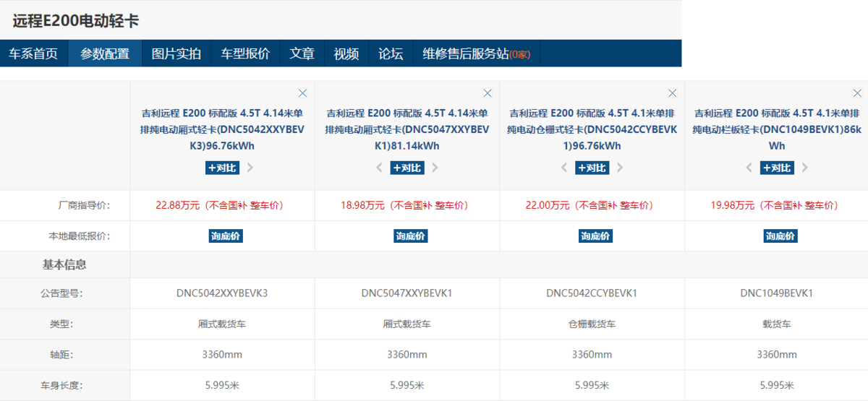Add DNC5042XXYBEVK3 model to 对比
This screenshot has width=868, height=401.
[222, 168]
